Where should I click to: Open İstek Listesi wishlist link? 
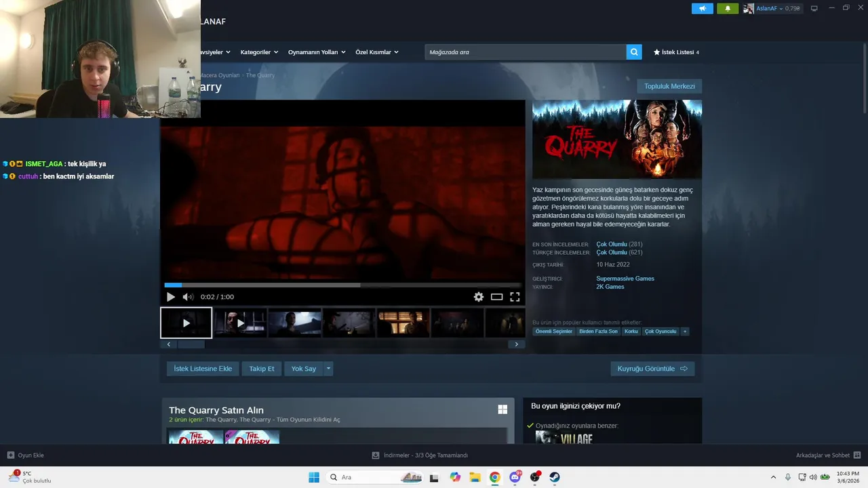[x=676, y=52]
